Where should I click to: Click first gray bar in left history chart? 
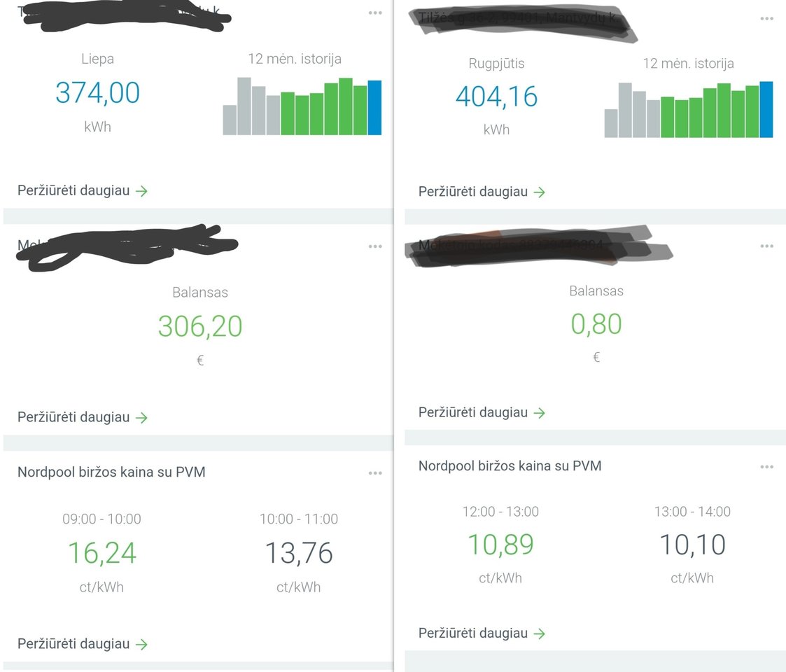click(x=230, y=120)
